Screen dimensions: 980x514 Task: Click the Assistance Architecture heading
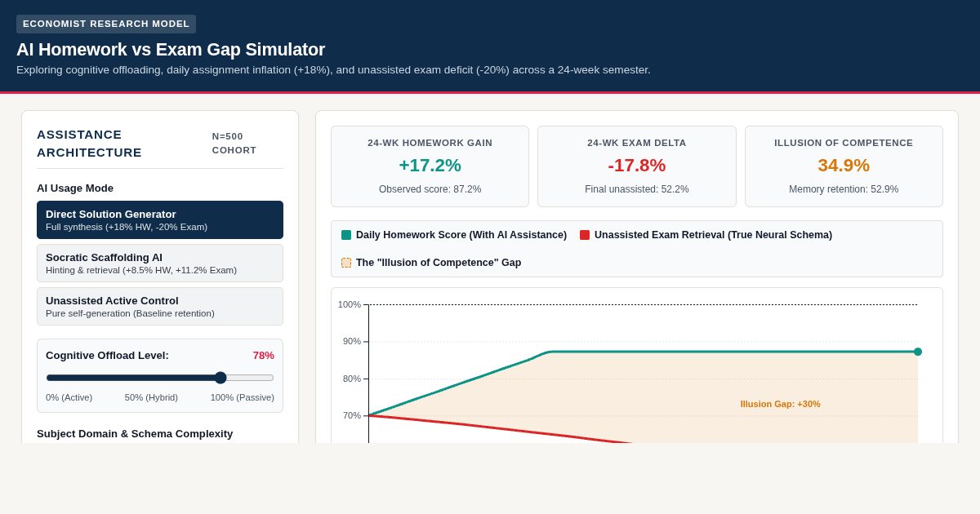tap(90, 144)
